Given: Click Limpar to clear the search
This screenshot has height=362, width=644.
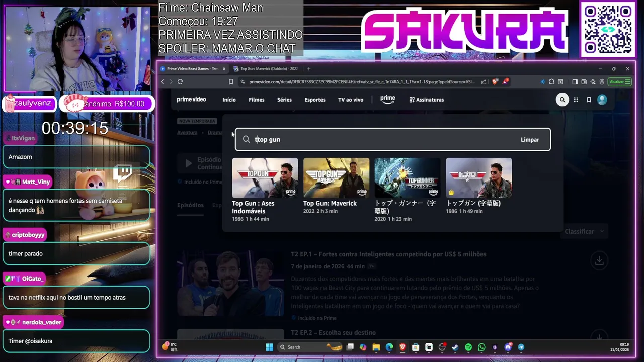Looking at the screenshot, I should pyautogui.click(x=530, y=140).
